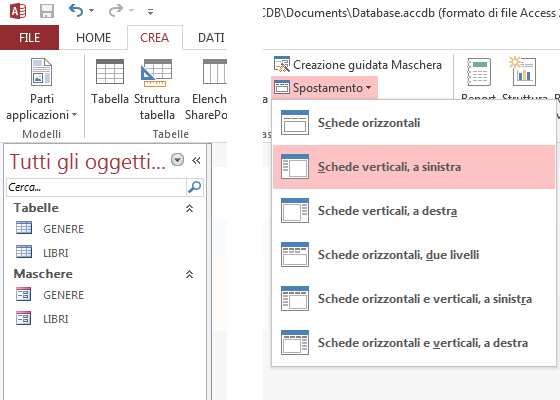Collapse the Maschere group
Screen dimensions: 560x400
pos(189,274)
